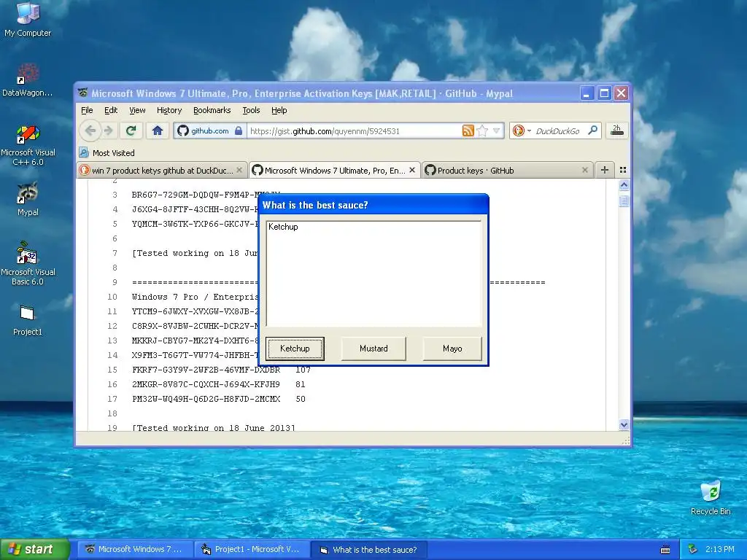The height and width of the screenshot is (560, 747).
Task: Subscribe via the RSS feed icon
Action: pyautogui.click(x=468, y=131)
